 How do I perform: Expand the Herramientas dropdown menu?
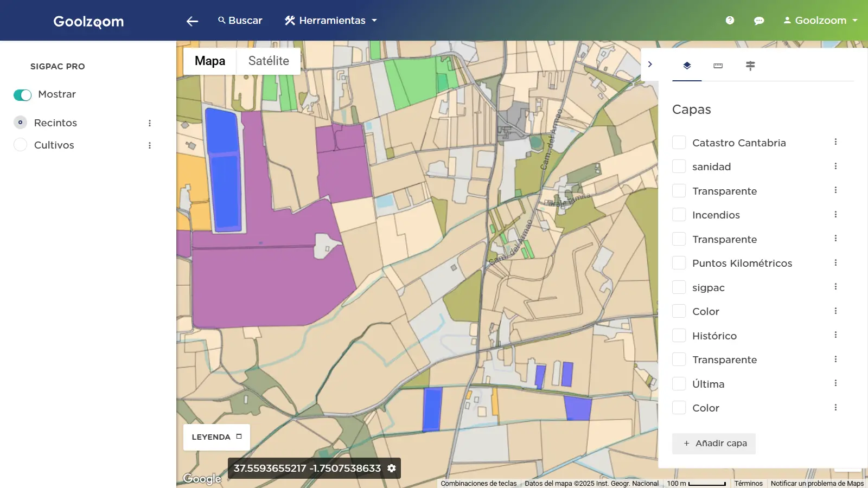pos(331,21)
